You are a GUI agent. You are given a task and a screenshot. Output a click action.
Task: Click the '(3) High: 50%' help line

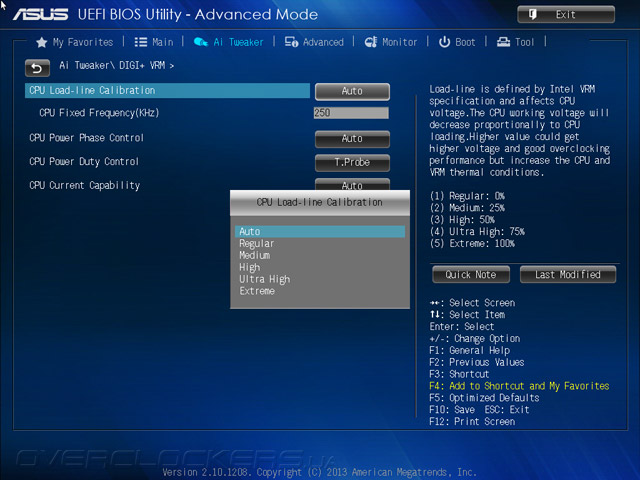[462, 220]
